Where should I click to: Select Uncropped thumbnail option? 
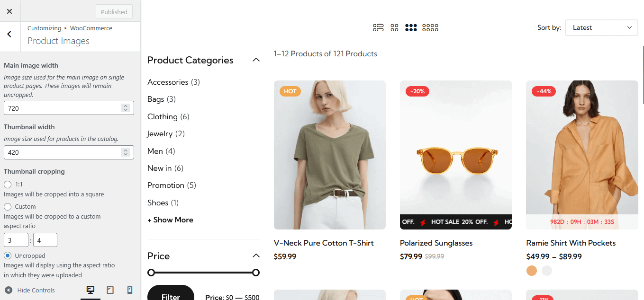click(x=8, y=256)
